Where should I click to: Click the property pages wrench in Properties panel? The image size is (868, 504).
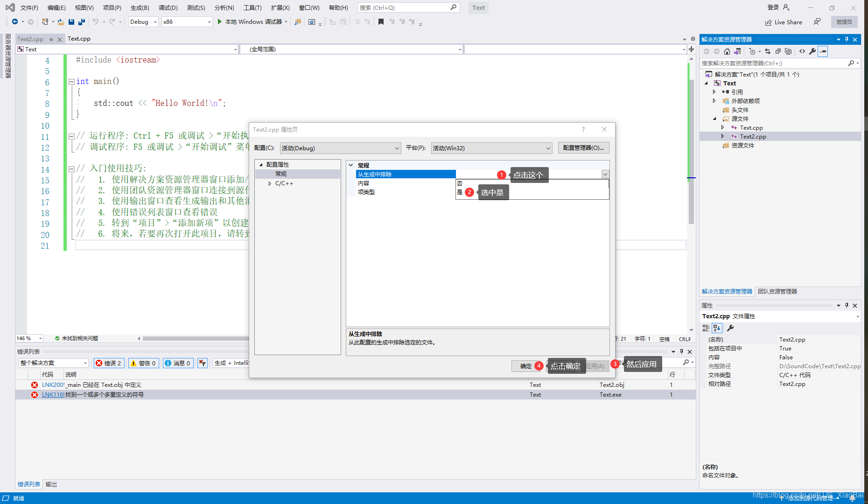(x=731, y=328)
